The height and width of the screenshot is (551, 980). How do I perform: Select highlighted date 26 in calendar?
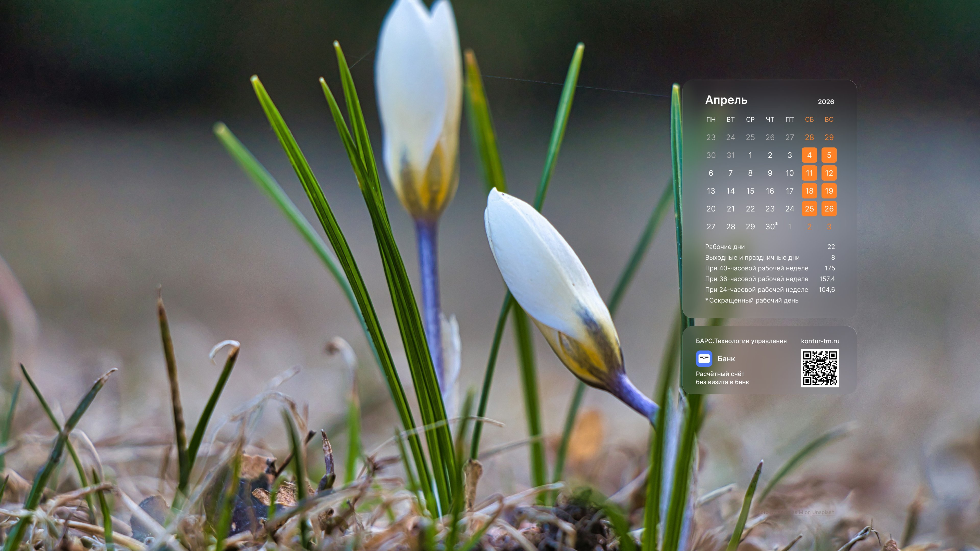pos(829,209)
